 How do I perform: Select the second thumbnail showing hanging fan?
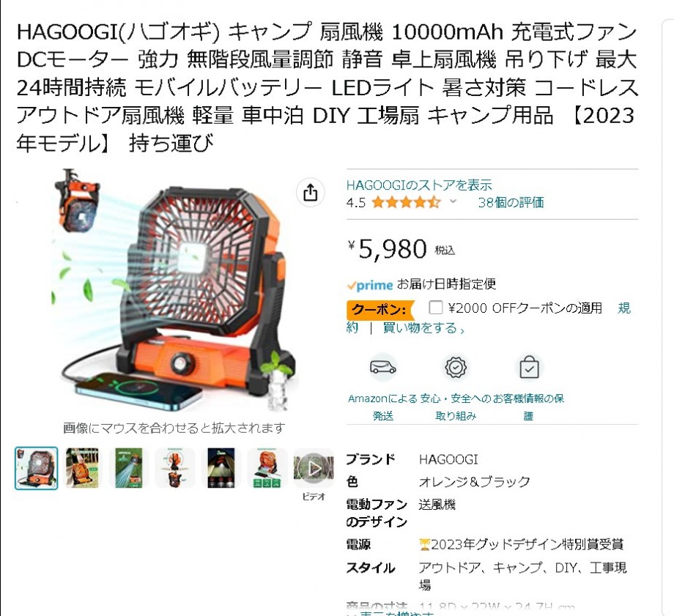(x=82, y=468)
